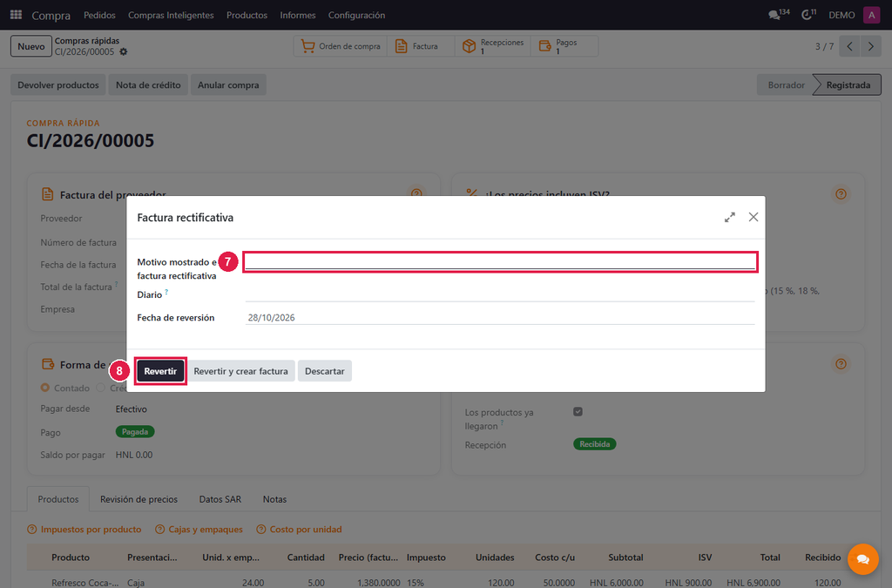Click the Compras rápidas breadcrumb
The image size is (892, 588).
(87, 41)
